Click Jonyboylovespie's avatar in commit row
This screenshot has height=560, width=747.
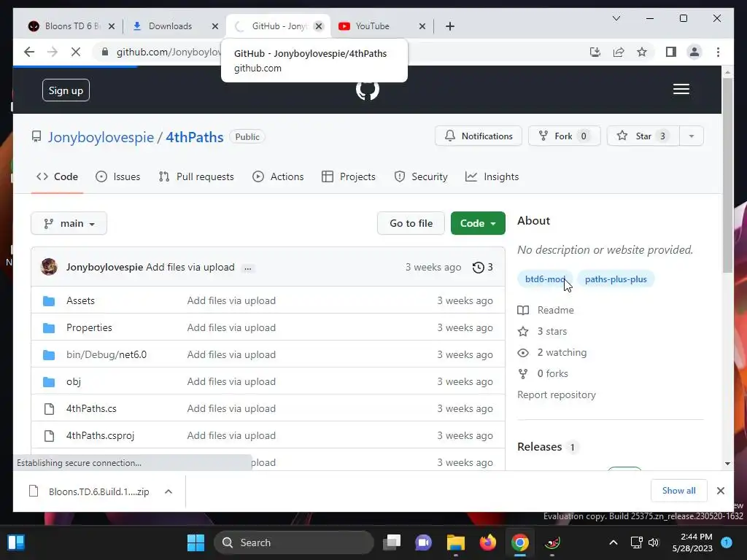(49, 267)
